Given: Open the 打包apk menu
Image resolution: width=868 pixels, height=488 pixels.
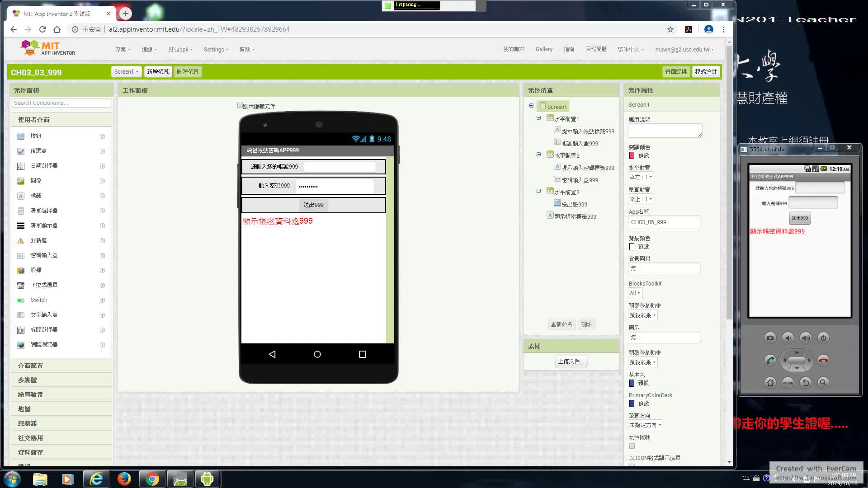Looking at the screenshot, I should click(x=180, y=50).
